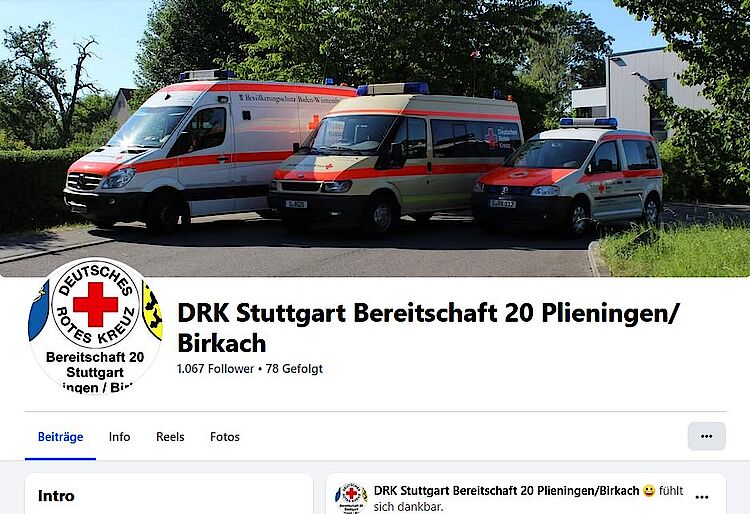Click the small page avatar in post header
The width and height of the screenshot is (750, 514).
[x=351, y=498]
